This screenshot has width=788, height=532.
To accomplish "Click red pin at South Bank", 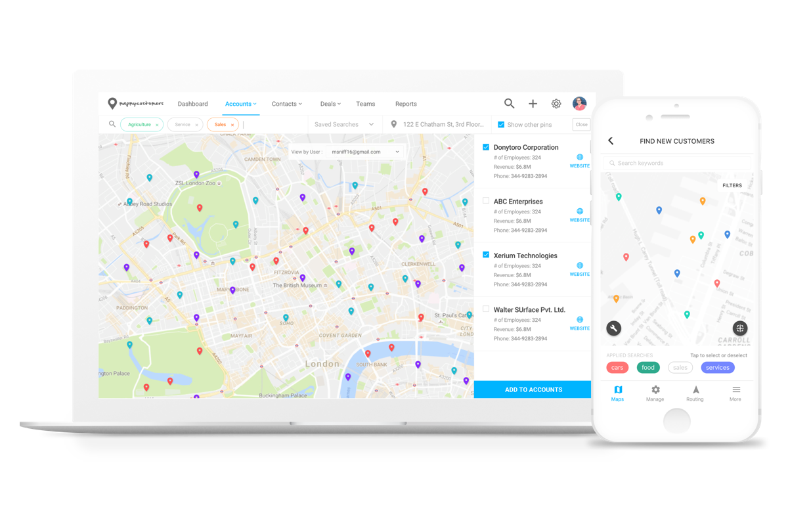I will coord(368,353).
